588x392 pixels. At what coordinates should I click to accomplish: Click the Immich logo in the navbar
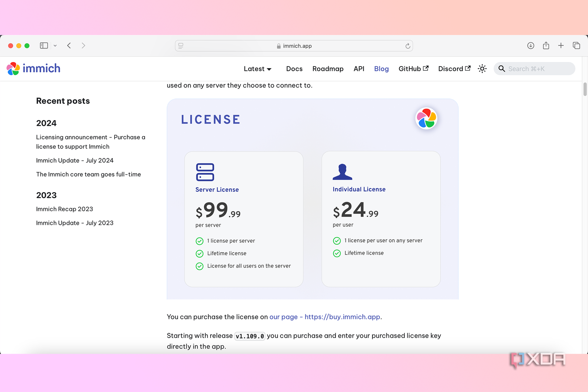(x=33, y=68)
